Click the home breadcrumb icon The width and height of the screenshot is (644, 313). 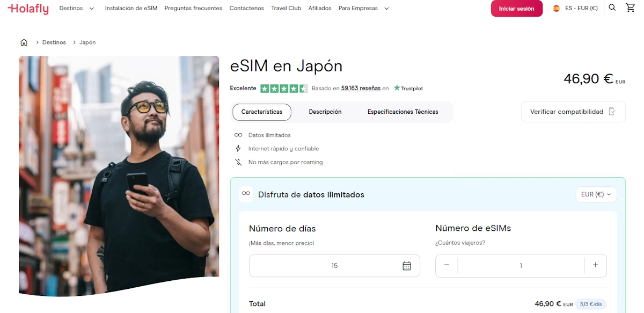pyautogui.click(x=24, y=42)
